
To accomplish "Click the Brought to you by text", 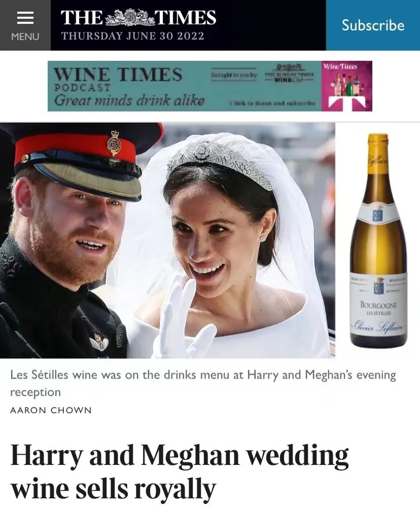I will pyautogui.click(x=233, y=75).
